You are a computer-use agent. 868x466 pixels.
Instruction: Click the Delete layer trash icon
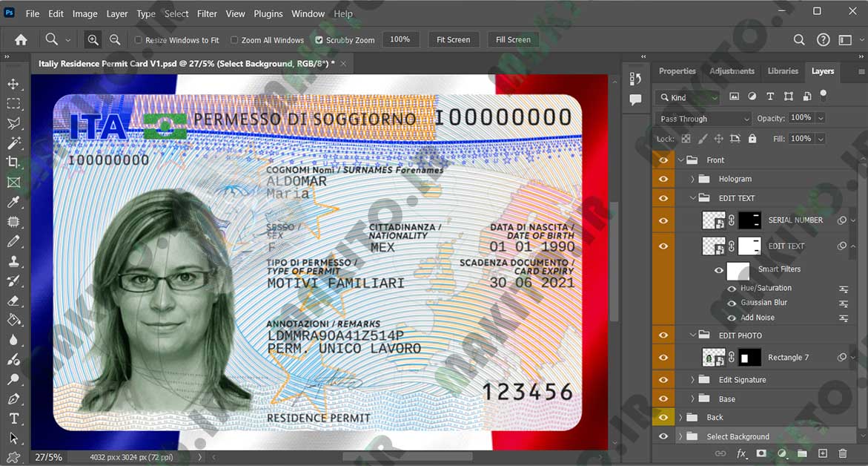[x=843, y=453]
